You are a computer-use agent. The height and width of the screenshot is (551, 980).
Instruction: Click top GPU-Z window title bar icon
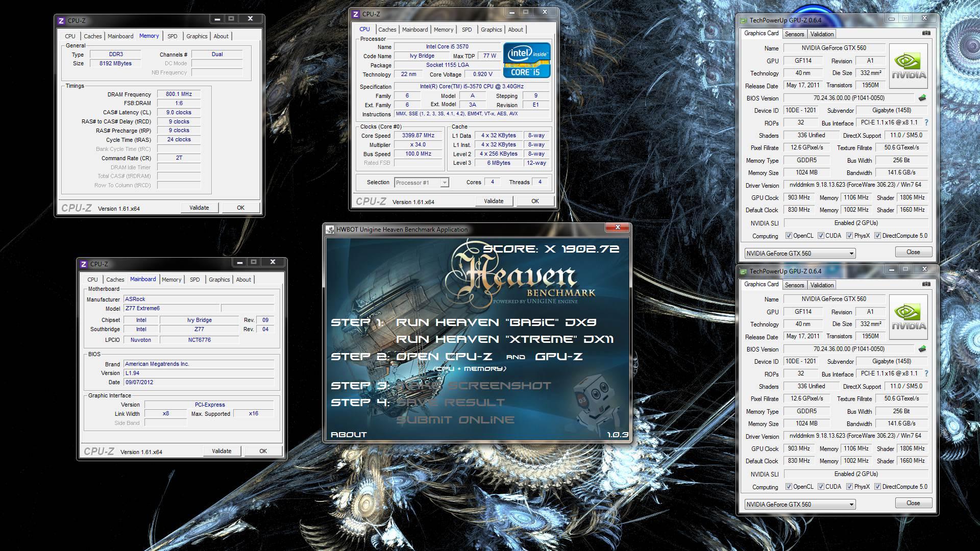743,20
